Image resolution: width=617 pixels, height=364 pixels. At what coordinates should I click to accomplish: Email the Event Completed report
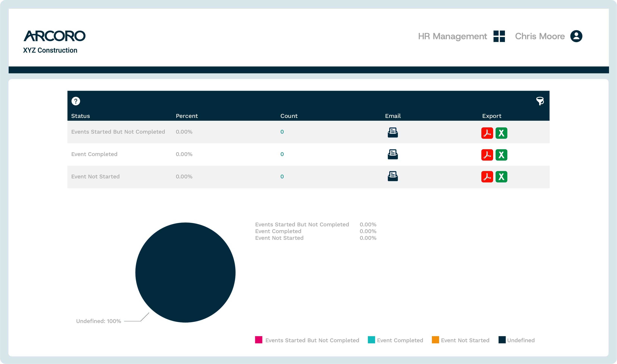click(393, 154)
